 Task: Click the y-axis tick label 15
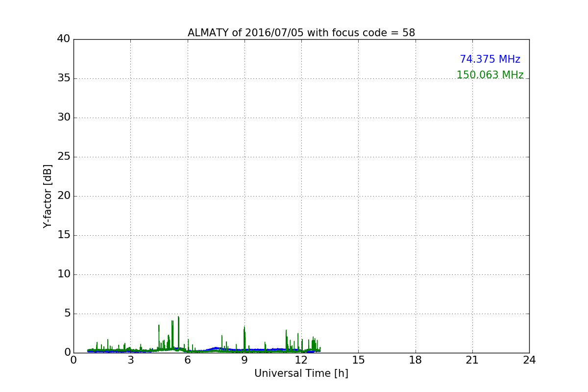(64, 235)
